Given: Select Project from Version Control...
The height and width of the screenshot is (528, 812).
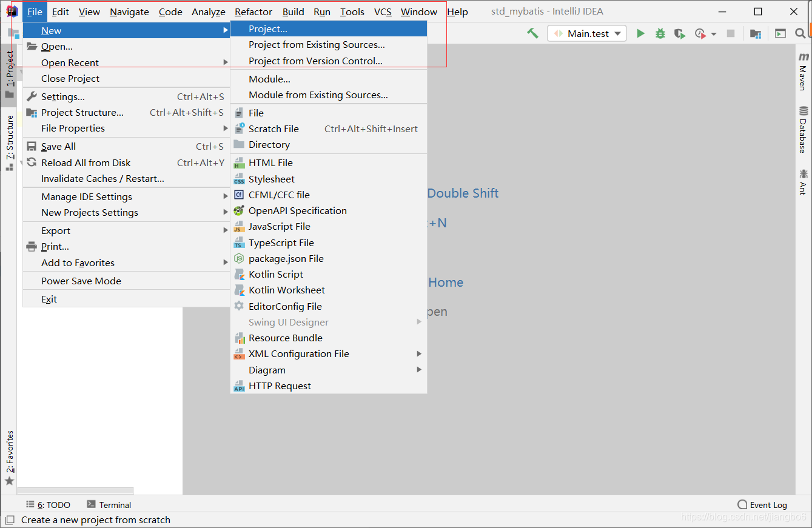Looking at the screenshot, I should coord(329,61).
